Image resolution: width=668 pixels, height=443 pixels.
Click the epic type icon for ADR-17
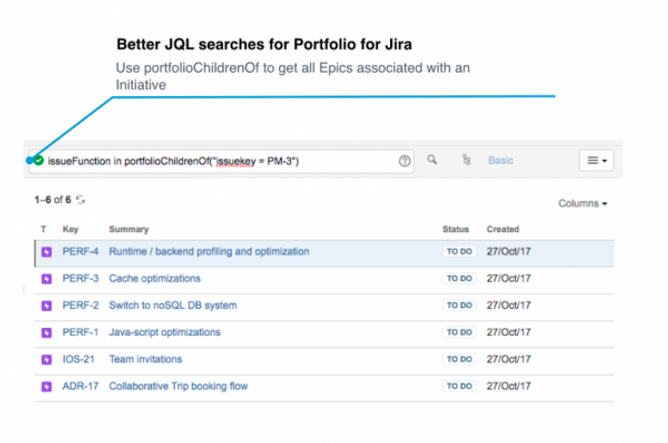coord(45,386)
